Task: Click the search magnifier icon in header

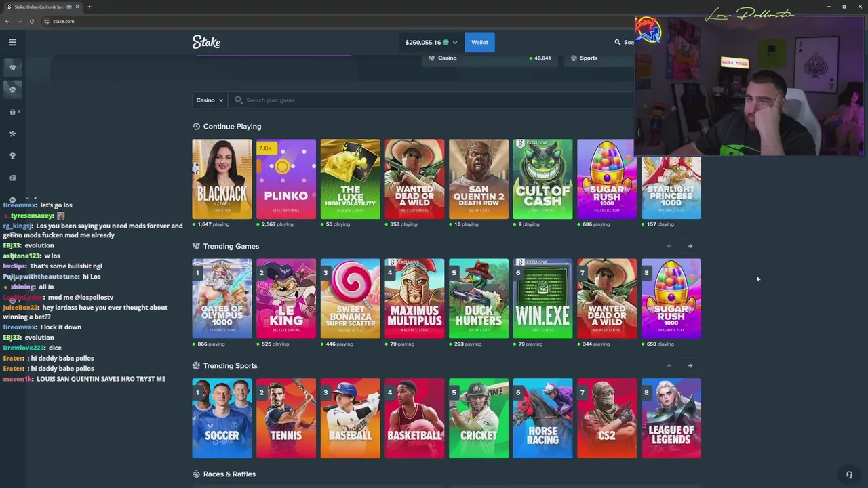Action: (618, 42)
